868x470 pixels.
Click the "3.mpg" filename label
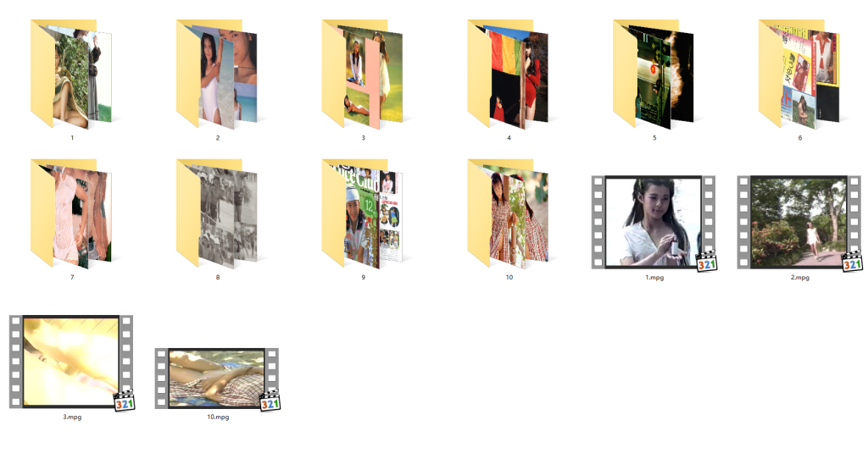point(72,417)
